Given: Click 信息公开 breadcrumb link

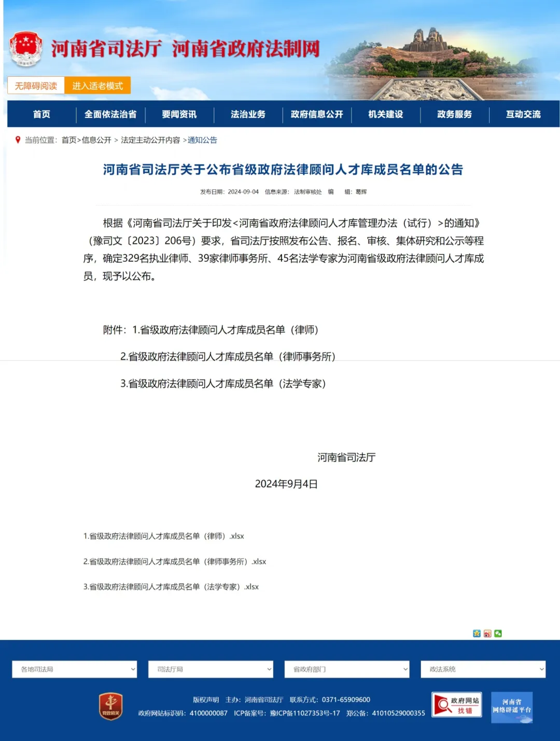Looking at the screenshot, I should coord(96,140).
